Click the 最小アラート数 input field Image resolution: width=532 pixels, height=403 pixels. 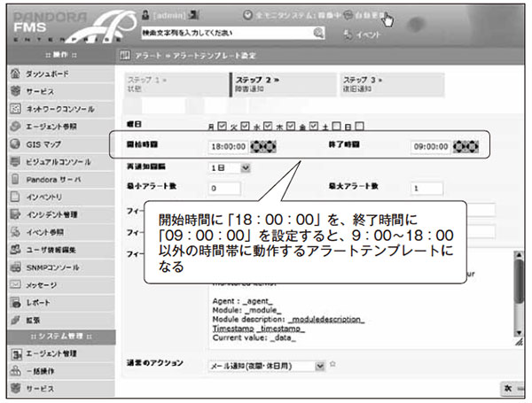coord(224,188)
